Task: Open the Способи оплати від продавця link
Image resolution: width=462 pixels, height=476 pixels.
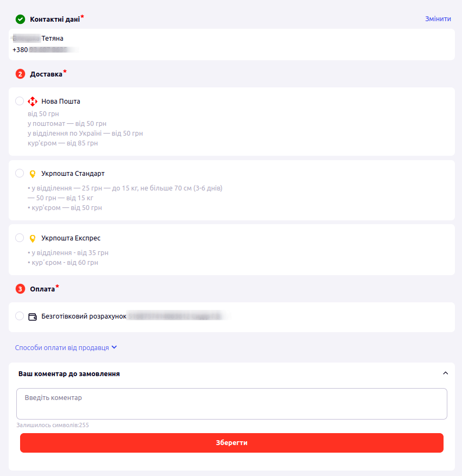Action: point(62,347)
